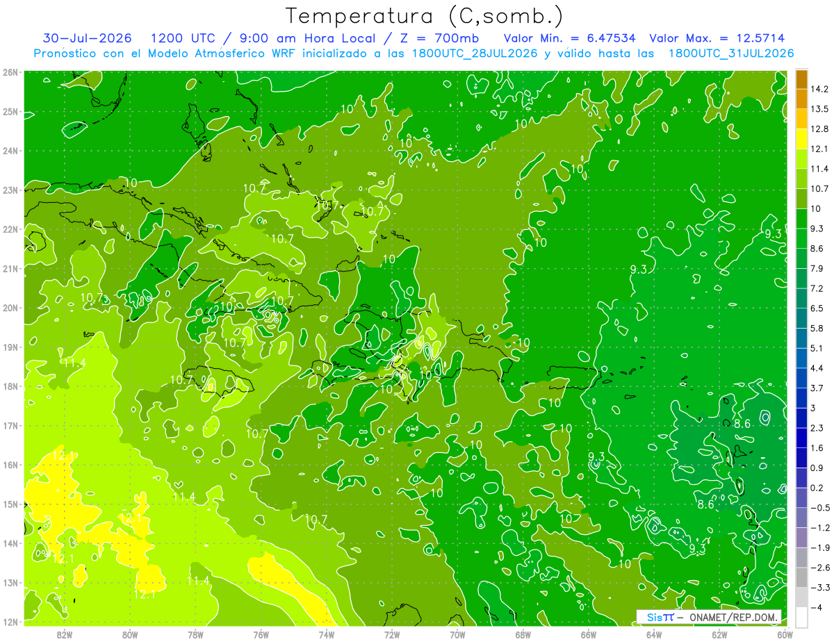Click the 7.2 color scale label
The width and height of the screenshot is (834, 644).
pos(818,288)
